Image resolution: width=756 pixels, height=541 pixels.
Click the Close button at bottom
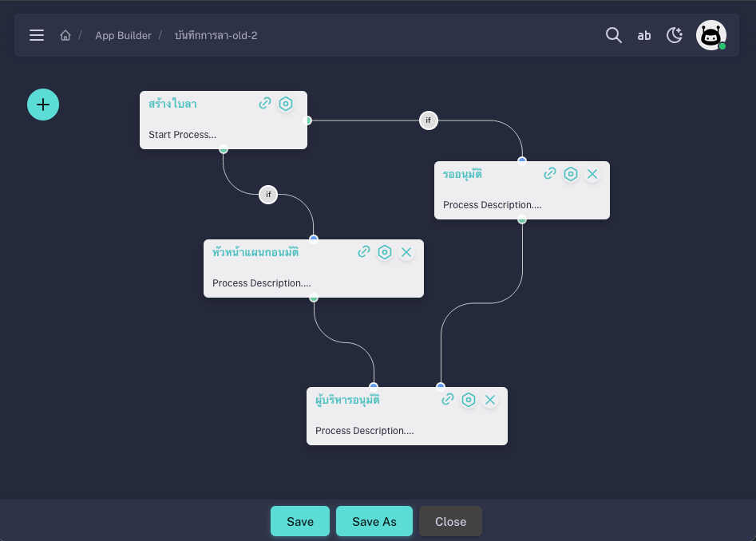click(x=450, y=521)
